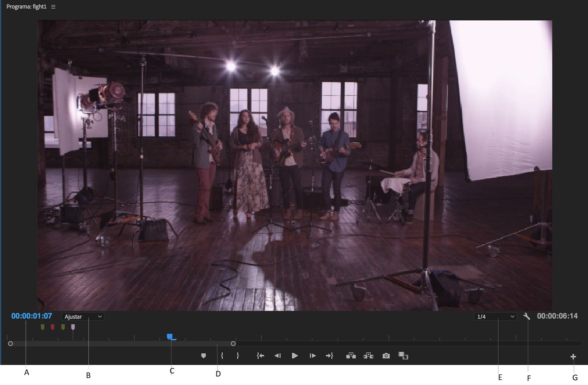
Task: Click the video frame in the Program Monitor
Action: coord(295,166)
